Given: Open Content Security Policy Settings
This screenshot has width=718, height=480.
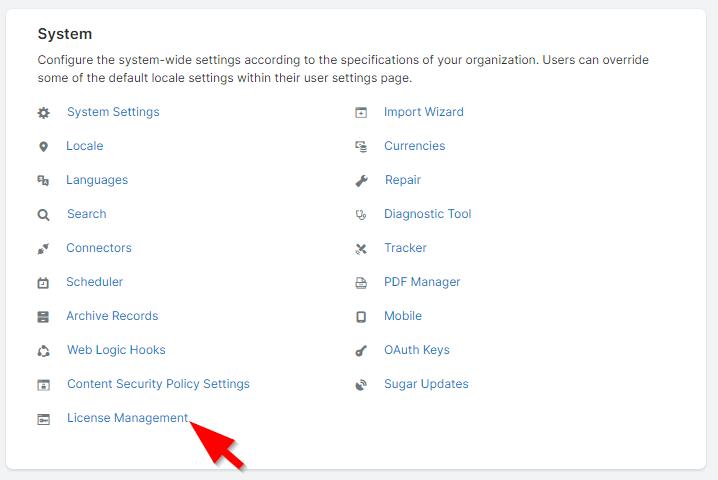Looking at the screenshot, I should pyautogui.click(x=158, y=384).
